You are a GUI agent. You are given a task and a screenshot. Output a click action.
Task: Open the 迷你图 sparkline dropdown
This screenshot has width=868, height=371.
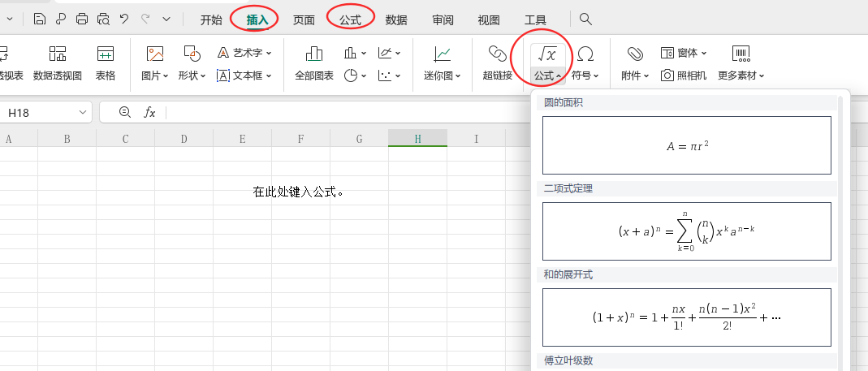[x=443, y=63]
